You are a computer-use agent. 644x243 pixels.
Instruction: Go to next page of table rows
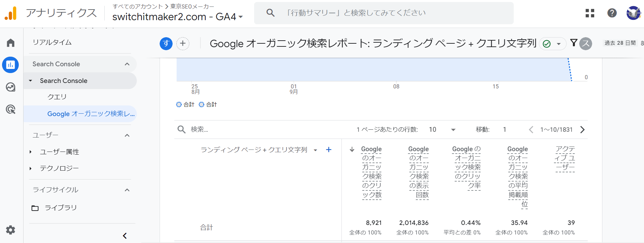[582, 130]
